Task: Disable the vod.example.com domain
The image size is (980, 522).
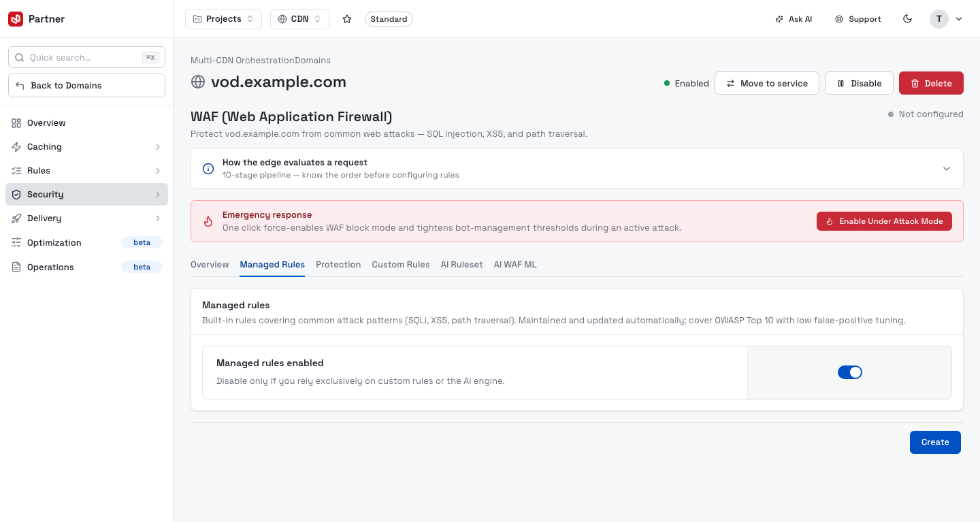Action: [x=859, y=83]
